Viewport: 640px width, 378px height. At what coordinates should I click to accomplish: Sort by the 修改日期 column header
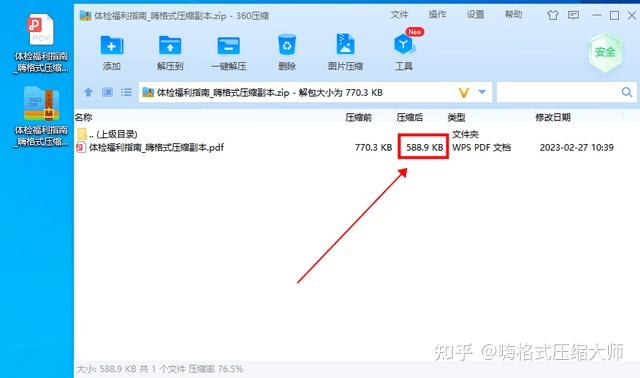[x=553, y=118]
